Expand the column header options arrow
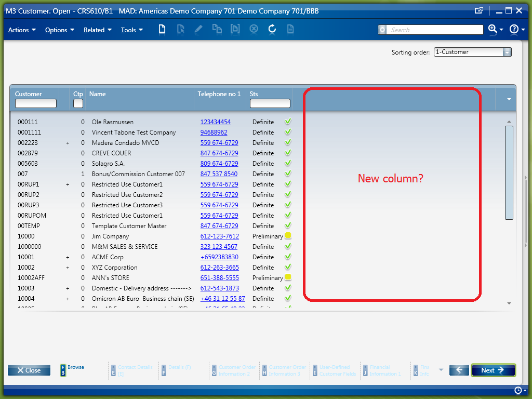 (509, 99)
